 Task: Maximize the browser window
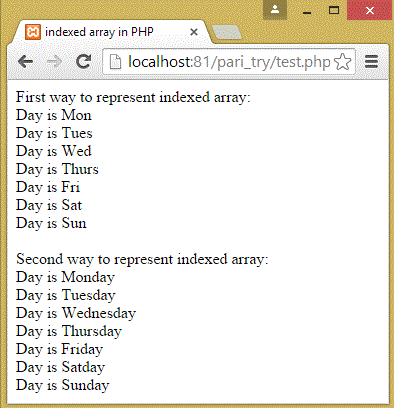334,10
